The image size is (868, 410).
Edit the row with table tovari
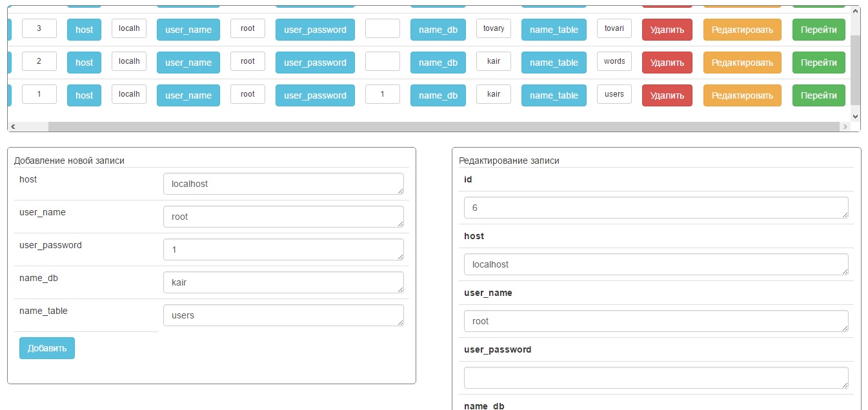(742, 30)
